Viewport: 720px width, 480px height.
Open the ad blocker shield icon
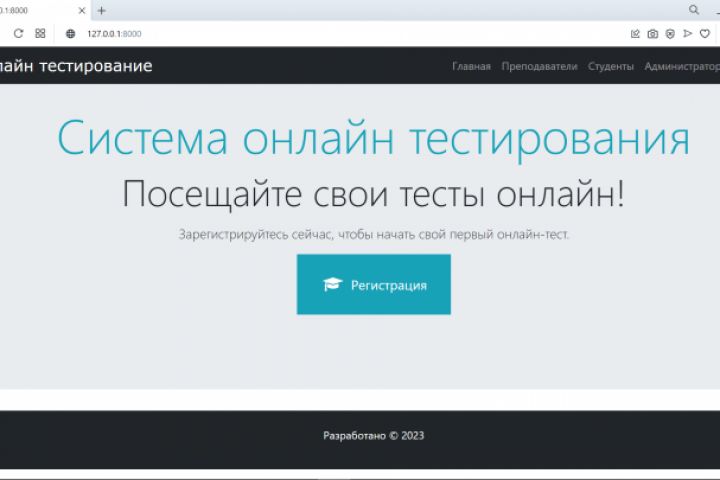670,34
